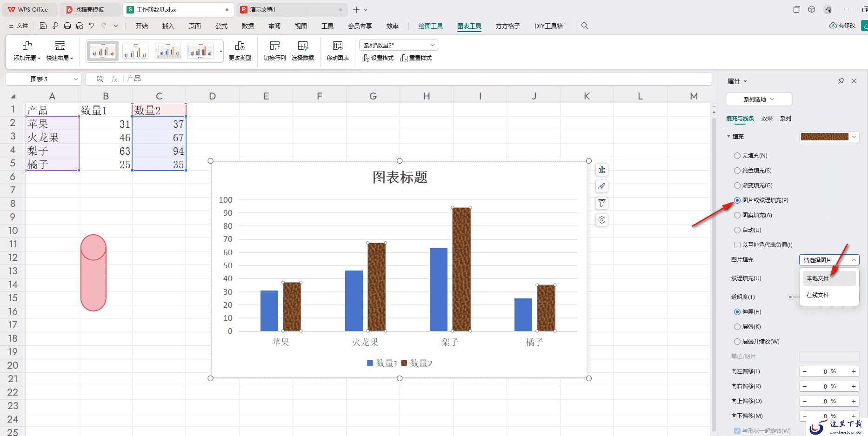The height and width of the screenshot is (436, 868).
Task: Select Stack and Scale (层叠并缩放) radio button
Action: point(737,342)
